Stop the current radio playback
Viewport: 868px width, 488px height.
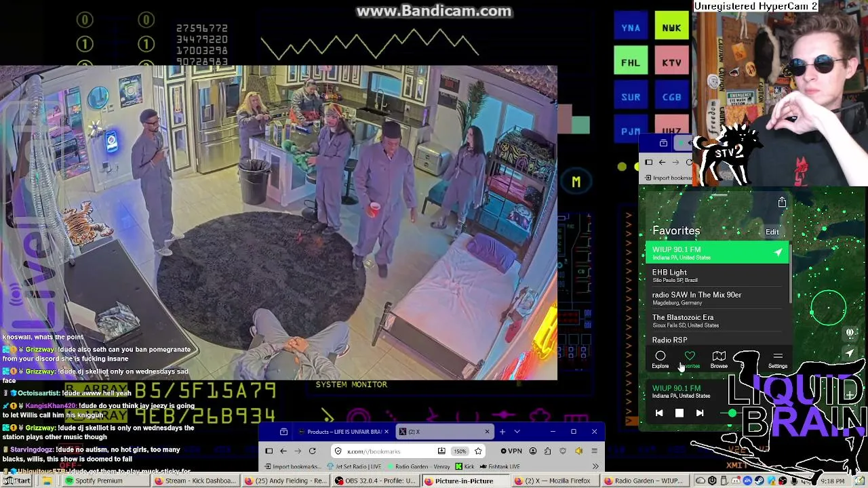tap(679, 413)
